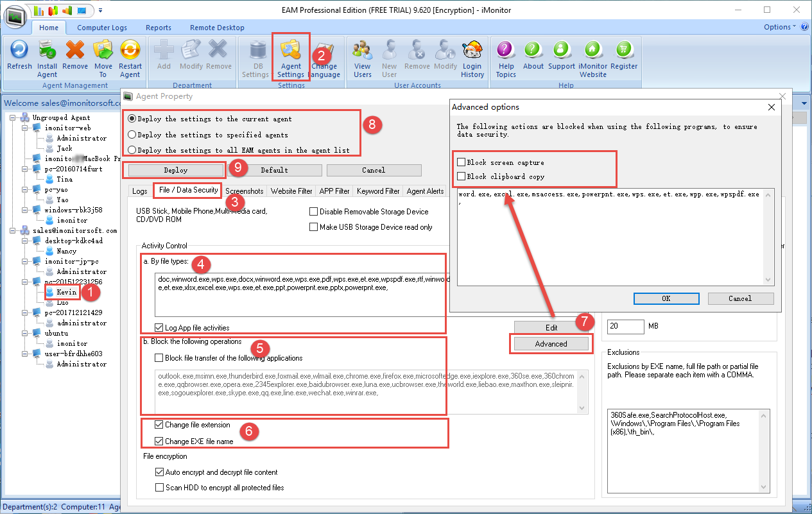Image resolution: width=812 pixels, height=514 pixels.
Task: Switch to the Remote Desktop ribbon tab
Action: coord(217,28)
